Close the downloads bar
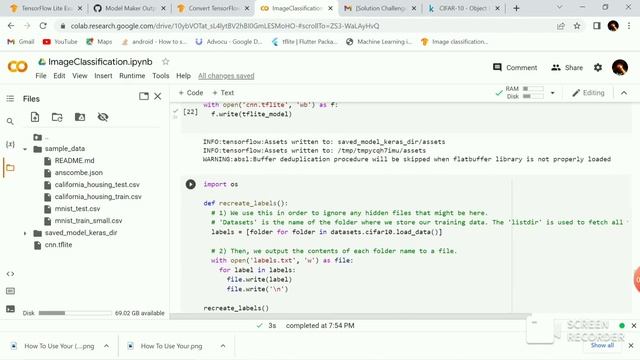This screenshot has height=360, width=640. tap(631, 345)
